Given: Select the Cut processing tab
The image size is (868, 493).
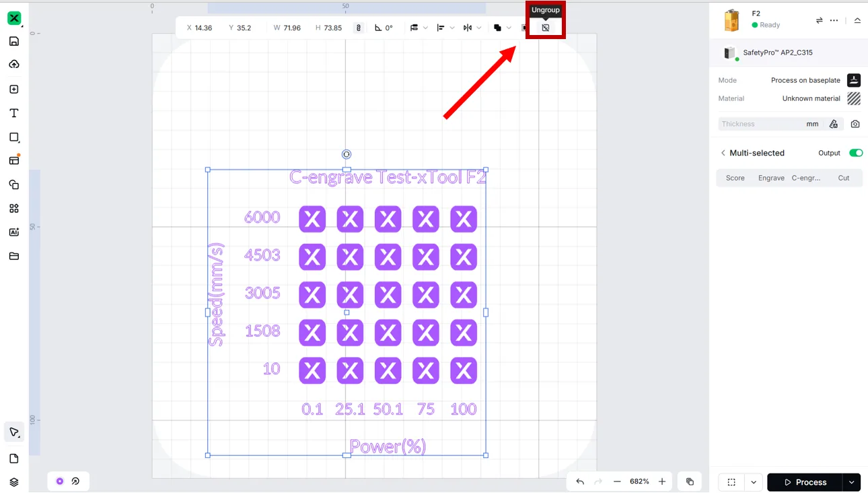Looking at the screenshot, I should (844, 178).
